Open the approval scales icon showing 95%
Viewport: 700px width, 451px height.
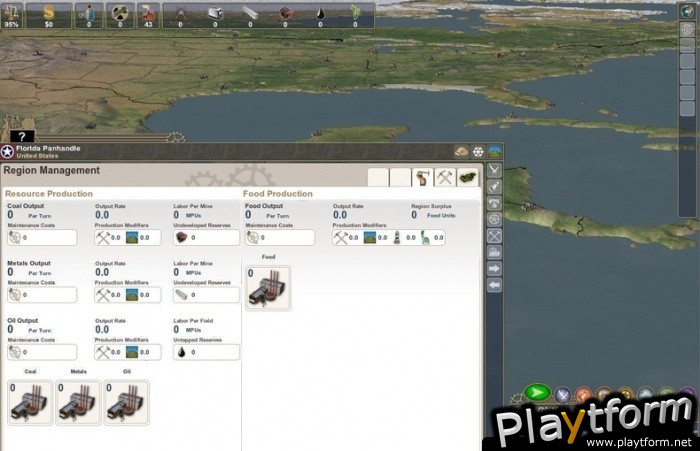click(11, 12)
